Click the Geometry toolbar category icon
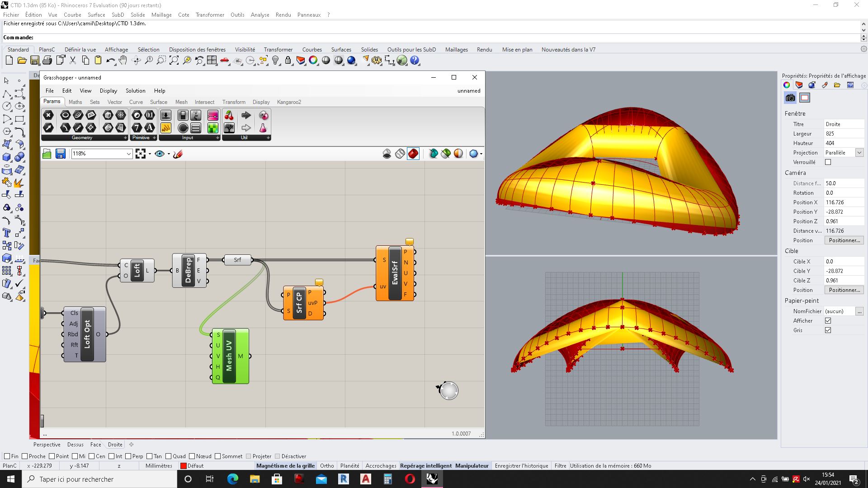868x488 pixels. click(x=82, y=138)
